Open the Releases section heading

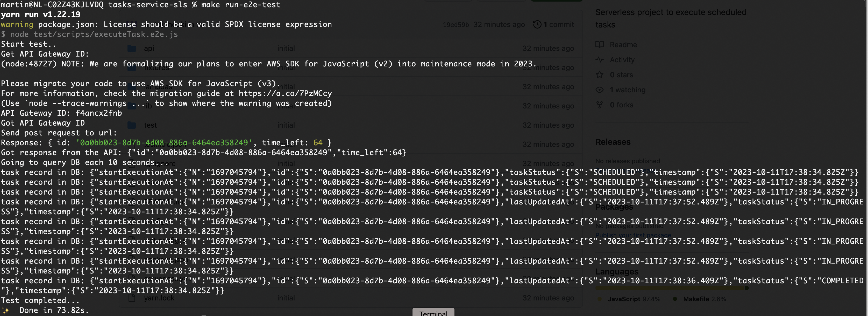(613, 142)
